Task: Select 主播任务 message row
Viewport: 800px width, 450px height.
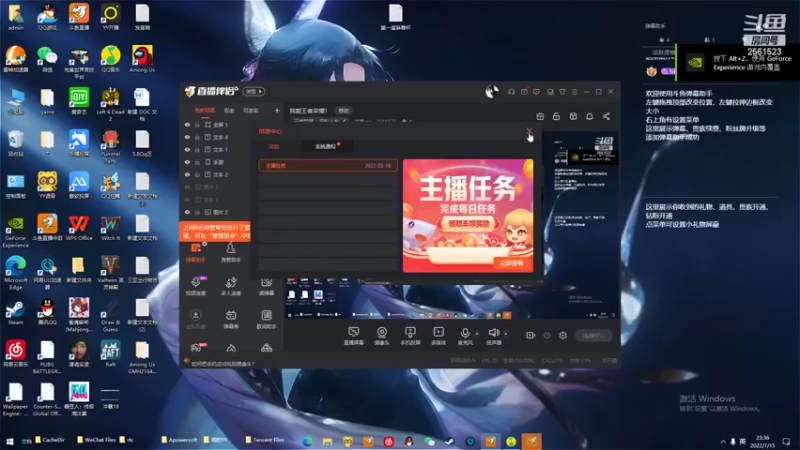Action: pyautogui.click(x=328, y=165)
